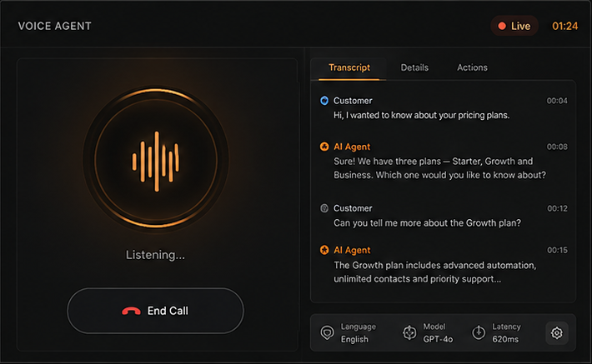Click the Listening... status text
The height and width of the screenshot is (364, 592).
[x=156, y=255]
